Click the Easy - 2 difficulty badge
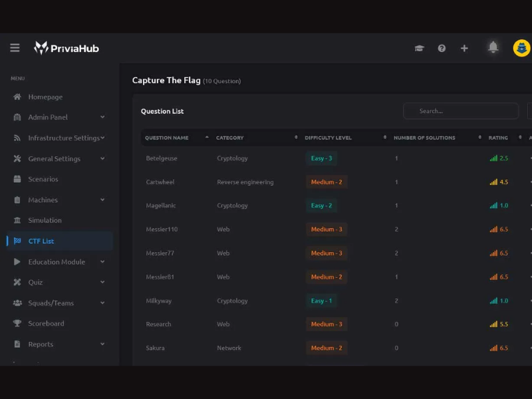This screenshot has height=399, width=532. tap(321, 205)
